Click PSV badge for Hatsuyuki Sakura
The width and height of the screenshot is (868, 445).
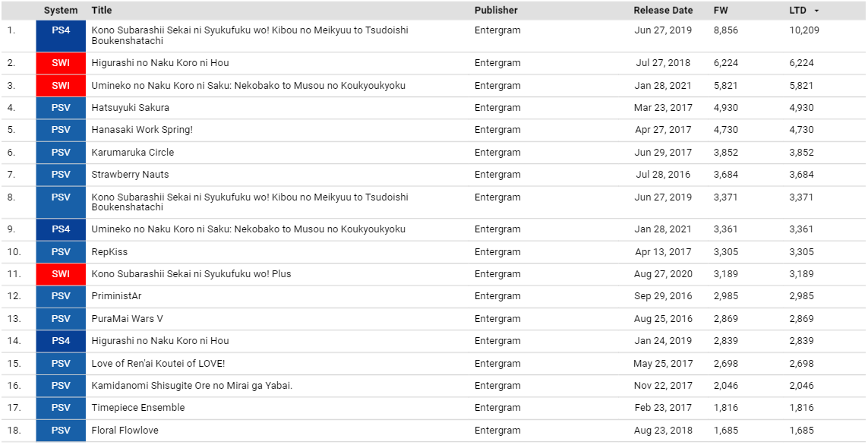coord(61,108)
